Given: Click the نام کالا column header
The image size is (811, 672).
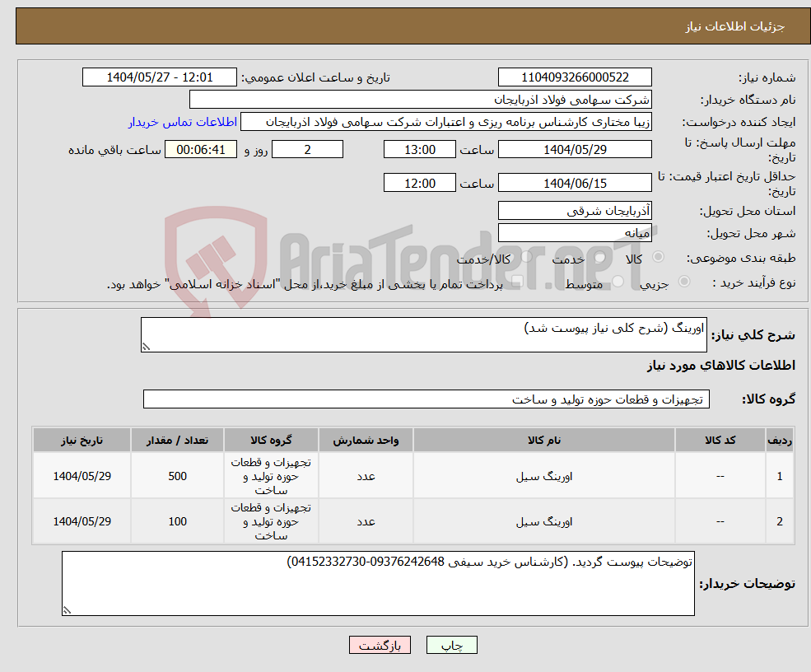Looking at the screenshot, I should coord(543,440).
